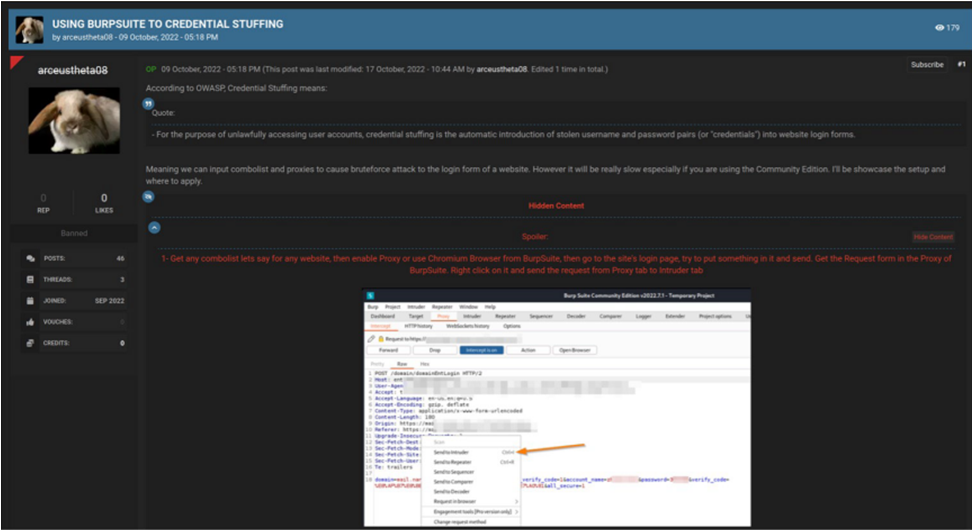The image size is (972, 530).
Task: Open the Action button in Burp
Action: tap(528, 350)
